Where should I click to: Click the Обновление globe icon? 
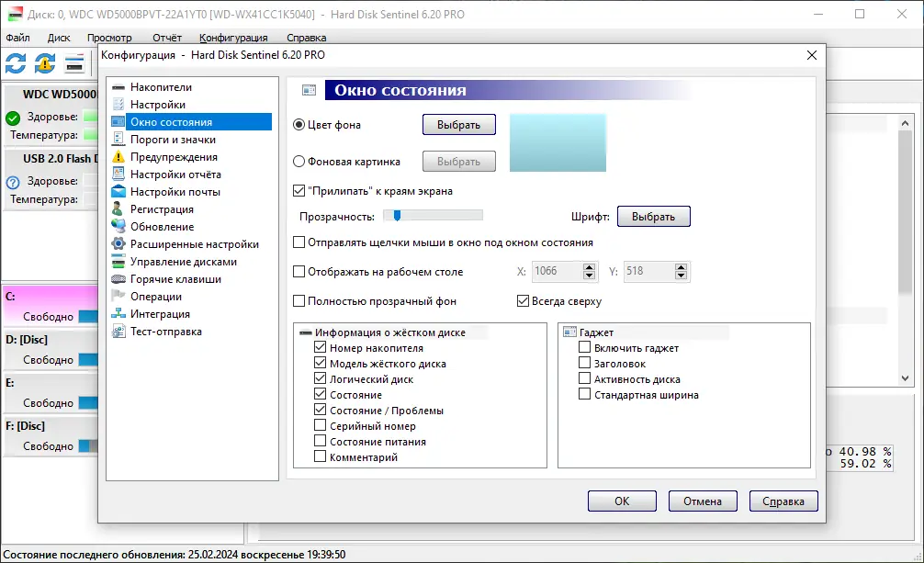(118, 226)
